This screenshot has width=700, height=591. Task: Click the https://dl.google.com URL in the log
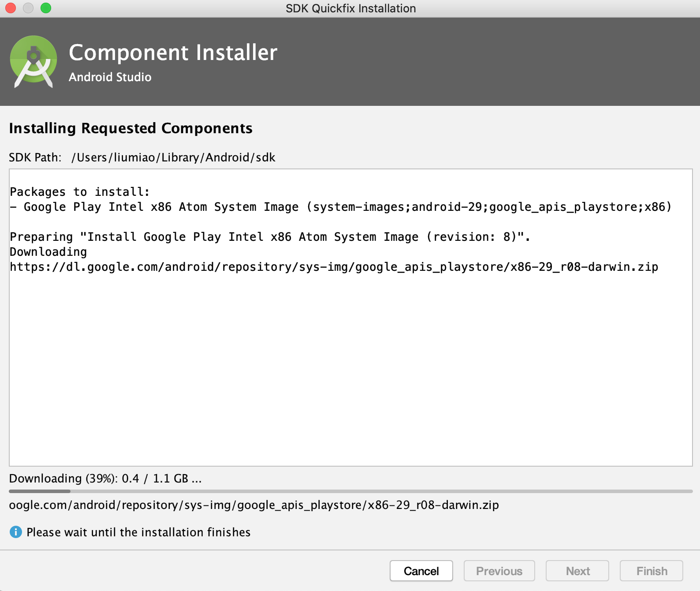334,267
